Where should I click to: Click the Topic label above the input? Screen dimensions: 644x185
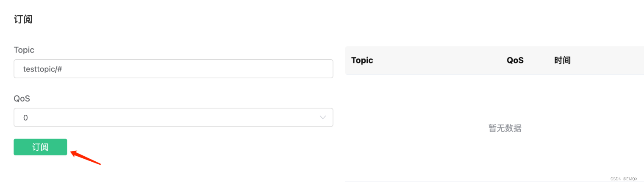click(x=24, y=50)
